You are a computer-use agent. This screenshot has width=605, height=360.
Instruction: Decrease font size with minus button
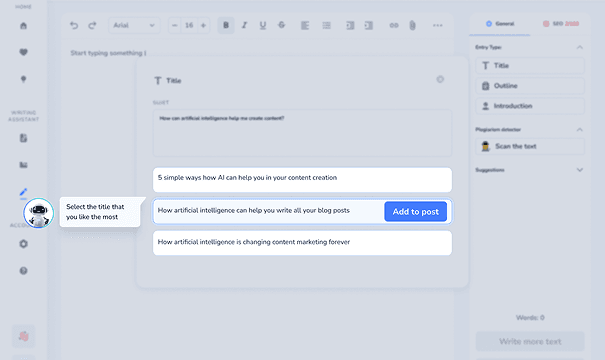click(174, 25)
